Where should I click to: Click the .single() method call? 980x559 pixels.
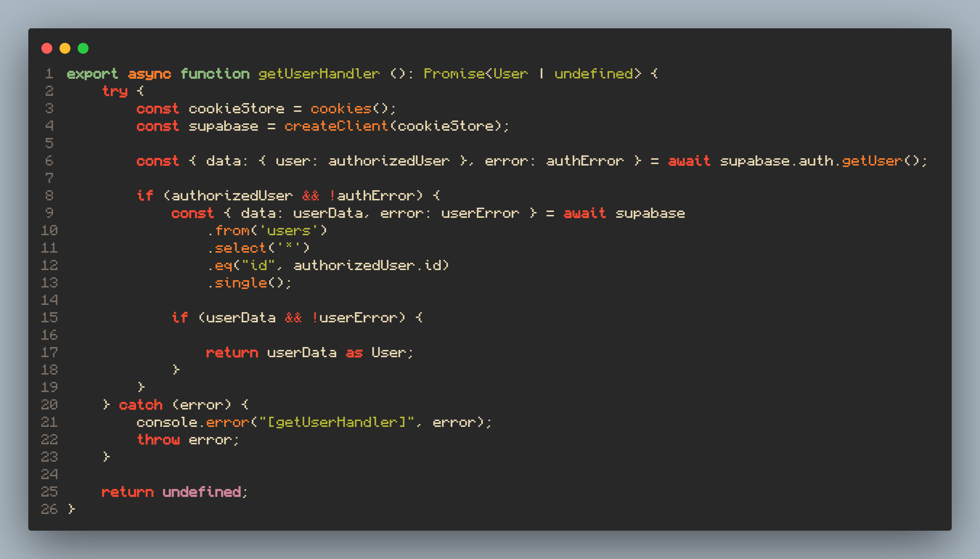pos(240,283)
